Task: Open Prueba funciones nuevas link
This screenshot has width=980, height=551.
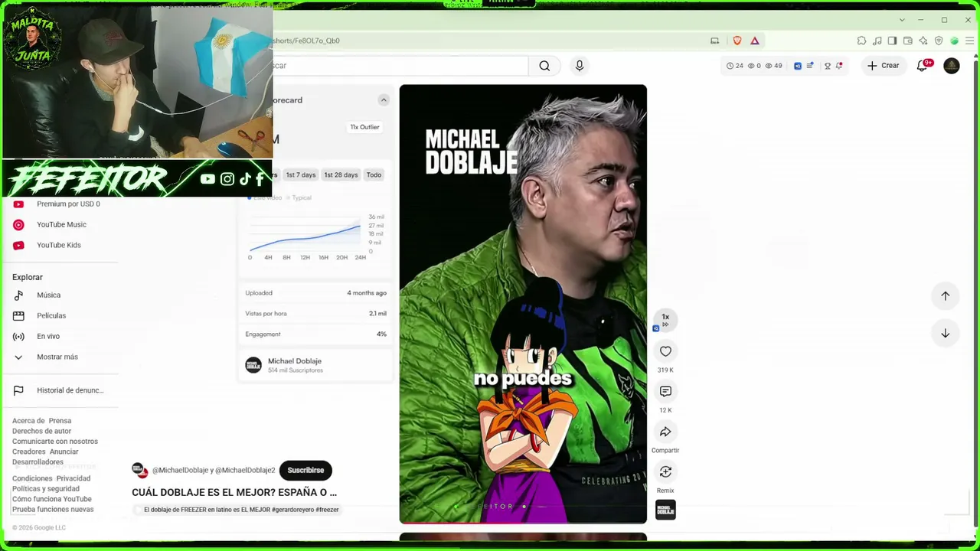Action: click(x=53, y=510)
